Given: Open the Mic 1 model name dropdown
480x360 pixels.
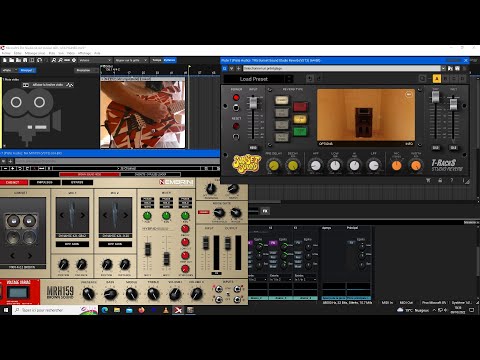Looking at the screenshot, I should tap(72, 235).
